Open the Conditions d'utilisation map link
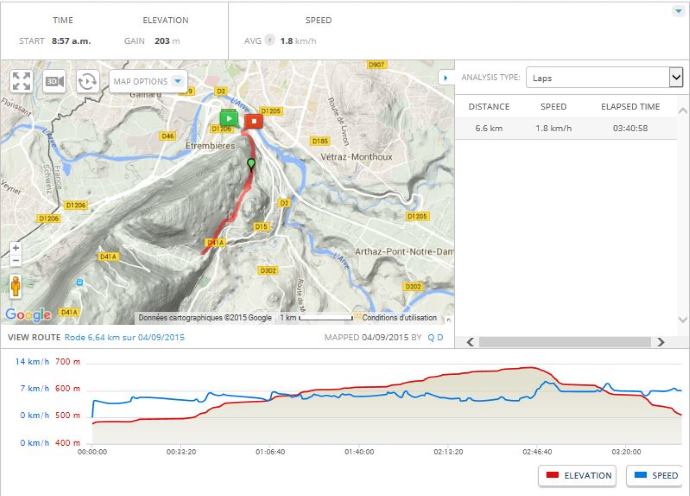Image resolution: width=690 pixels, height=496 pixels. pos(394,318)
